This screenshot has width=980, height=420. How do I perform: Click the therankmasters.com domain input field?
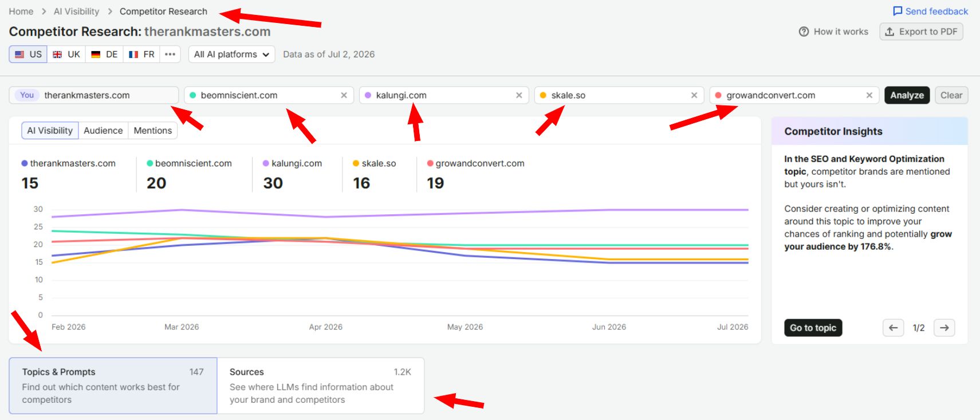pyautogui.click(x=94, y=95)
